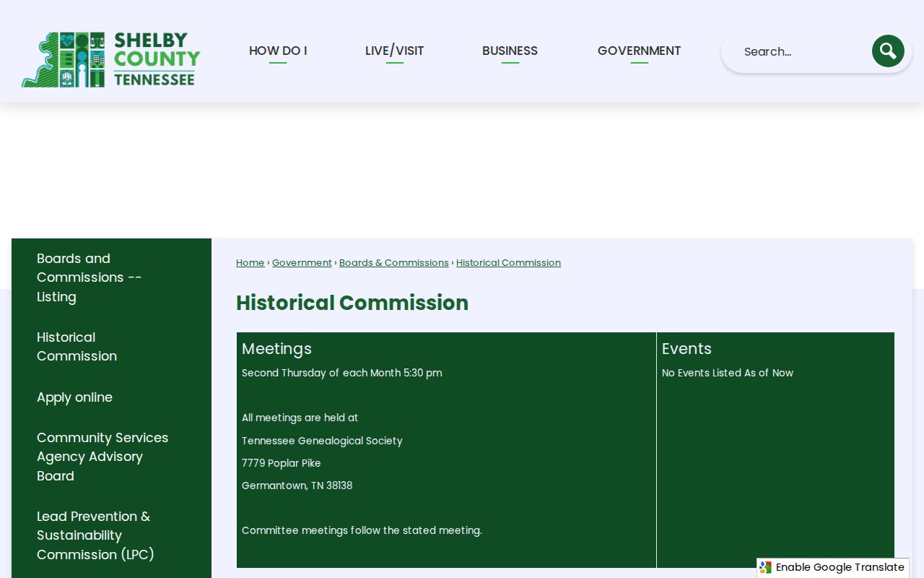This screenshot has width=924, height=578.
Task: Click Enable Google Translate button
Action: pyautogui.click(x=833, y=567)
